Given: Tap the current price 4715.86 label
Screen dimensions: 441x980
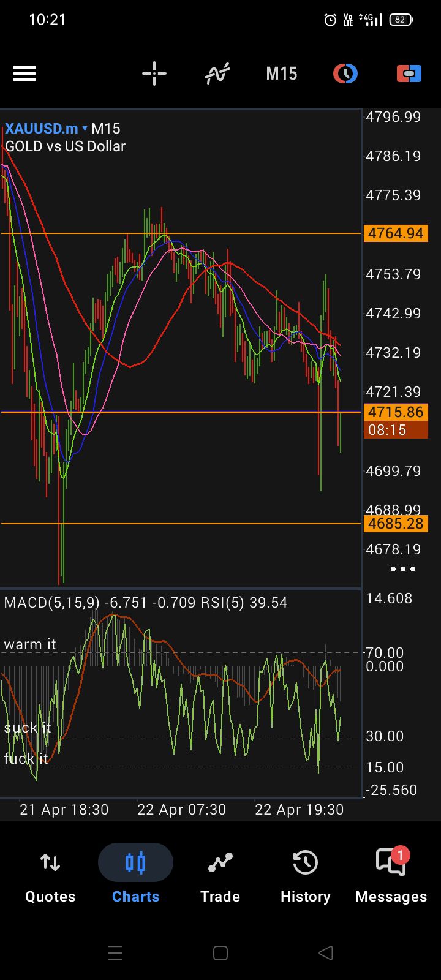Looking at the screenshot, I should [x=396, y=412].
